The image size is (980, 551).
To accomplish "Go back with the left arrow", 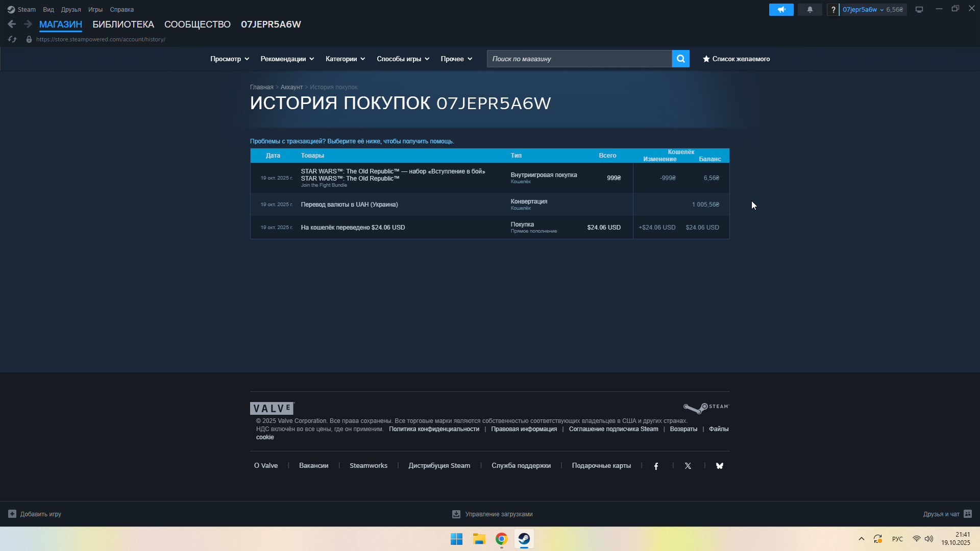I will [x=12, y=24].
